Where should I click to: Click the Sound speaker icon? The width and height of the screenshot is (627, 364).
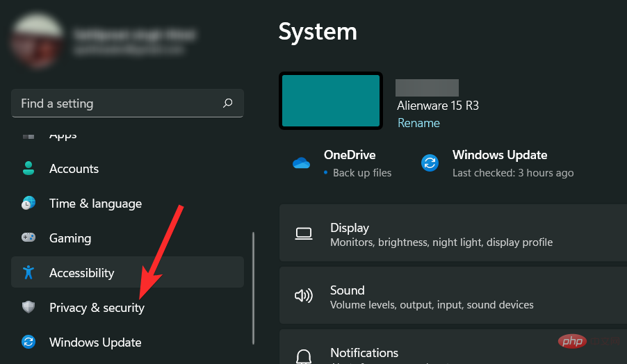click(304, 296)
